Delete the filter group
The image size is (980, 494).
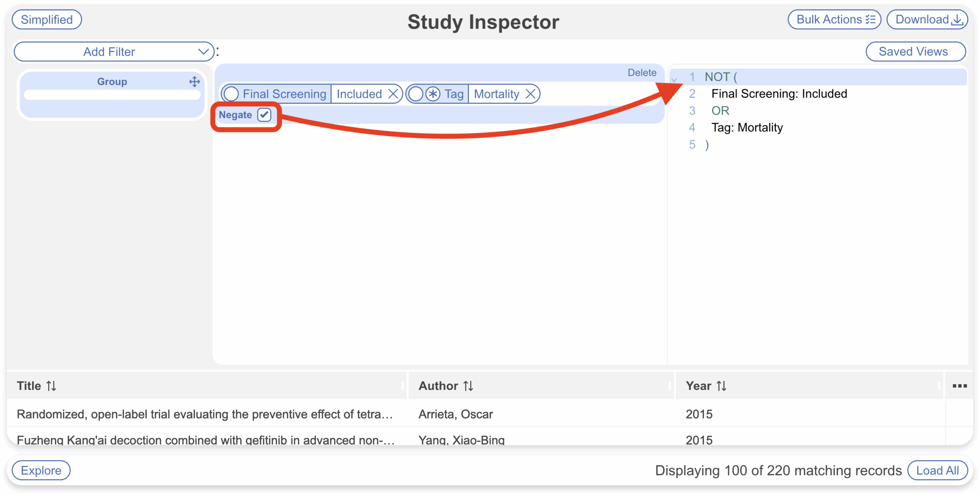click(642, 73)
